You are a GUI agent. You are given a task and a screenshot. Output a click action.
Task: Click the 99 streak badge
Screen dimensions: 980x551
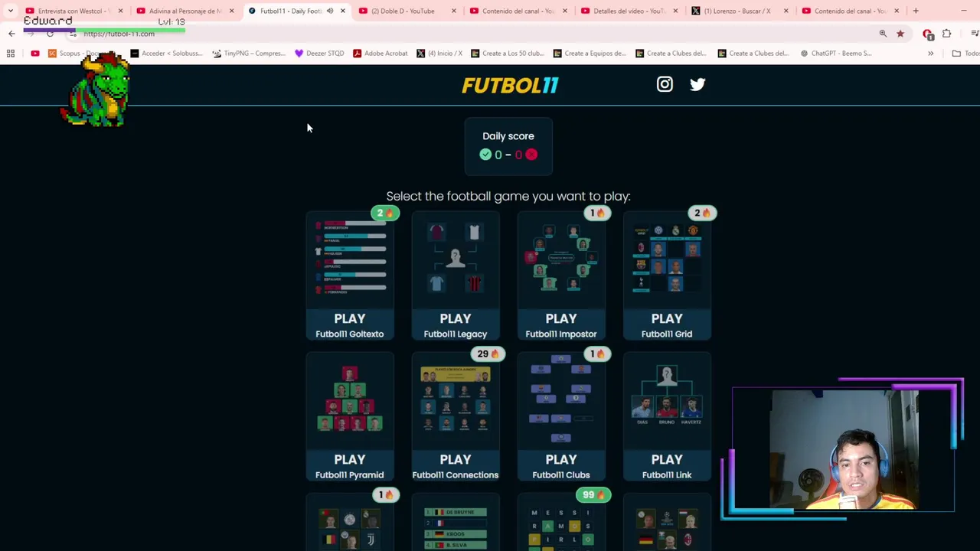[593, 494]
